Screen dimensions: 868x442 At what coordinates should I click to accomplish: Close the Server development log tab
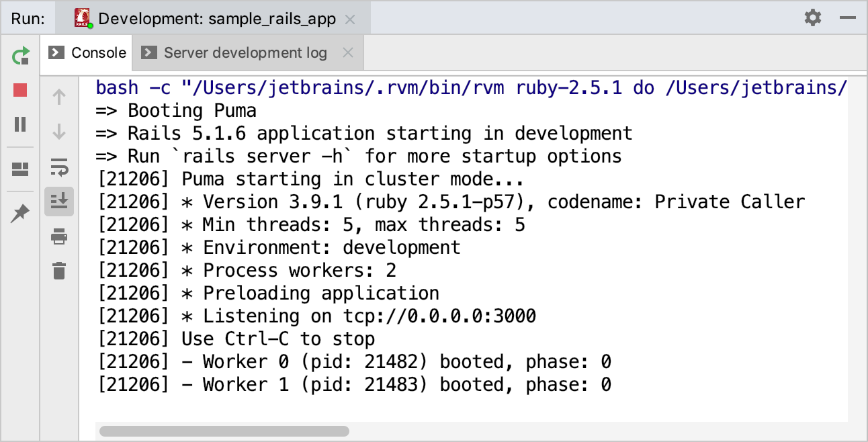[347, 52]
